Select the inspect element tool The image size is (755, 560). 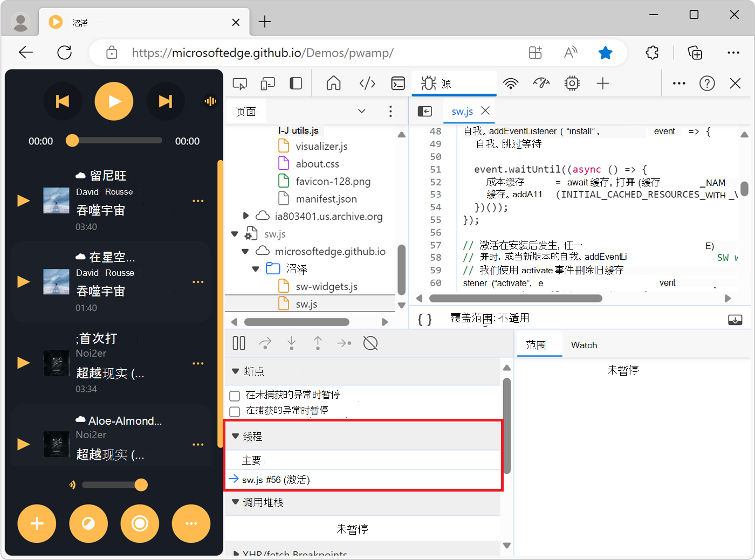point(239,83)
